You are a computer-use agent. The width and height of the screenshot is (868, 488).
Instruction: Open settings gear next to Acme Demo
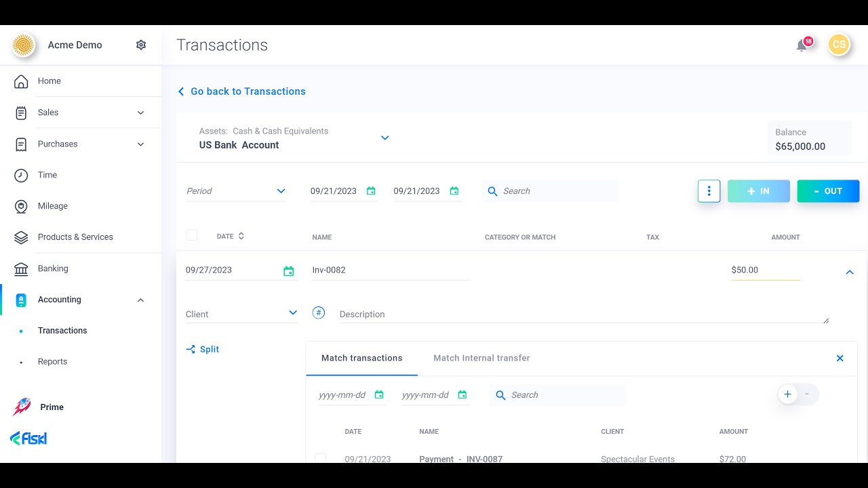coord(141,45)
